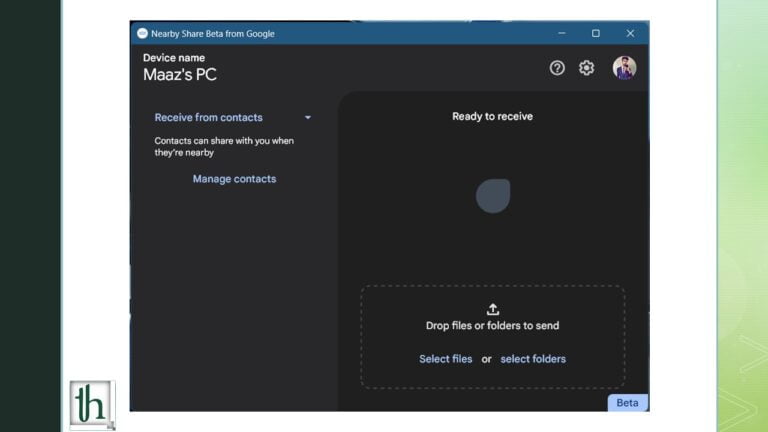The width and height of the screenshot is (768, 432).
Task: Close the Nearby Share window
Action: coord(630,33)
